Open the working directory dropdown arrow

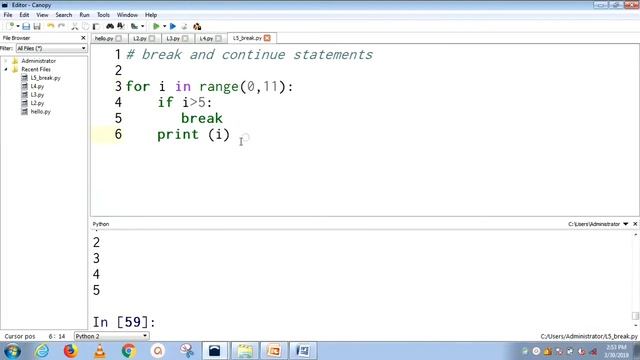(x=626, y=224)
